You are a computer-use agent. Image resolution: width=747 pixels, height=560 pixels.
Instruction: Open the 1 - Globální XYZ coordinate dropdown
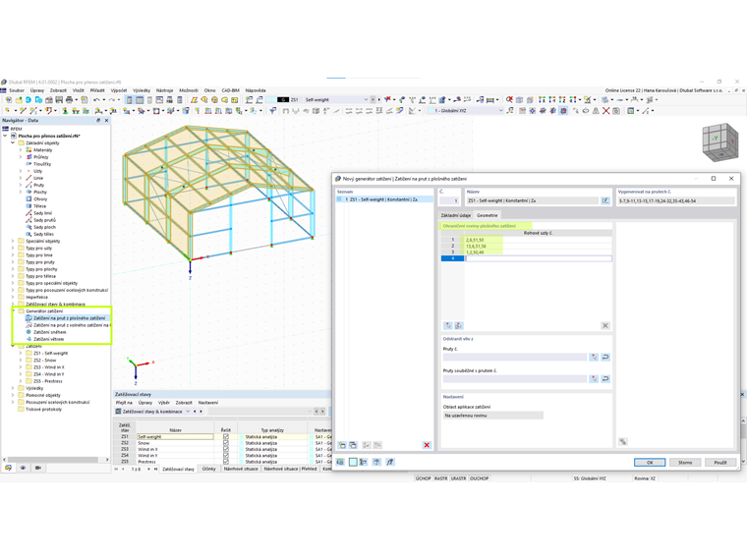pyautogui.click(x=500, y=110)
